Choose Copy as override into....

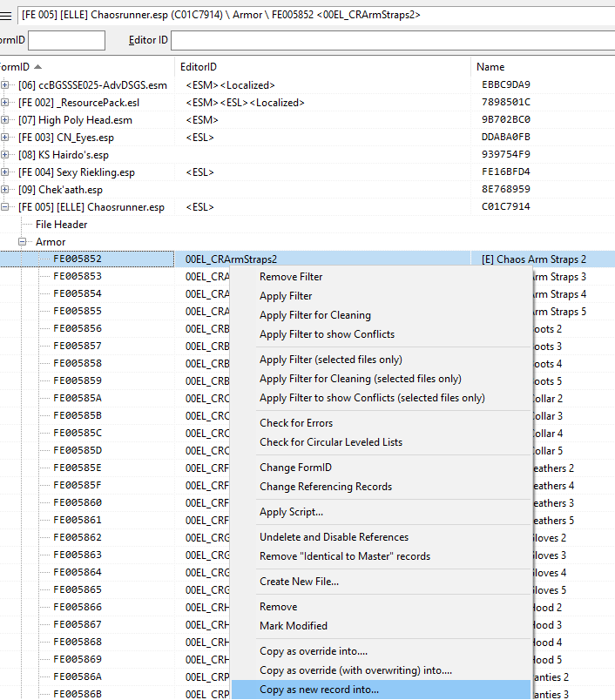point(314,651)
